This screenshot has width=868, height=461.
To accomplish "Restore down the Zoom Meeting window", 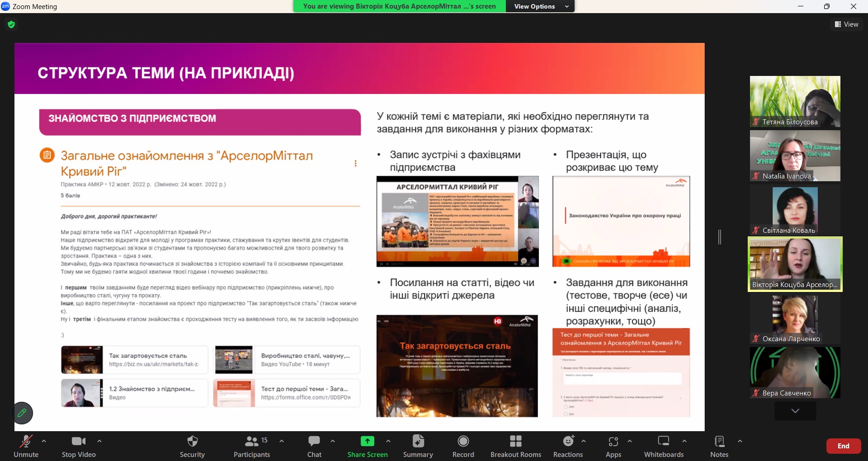I will click(x=827, y=6).
